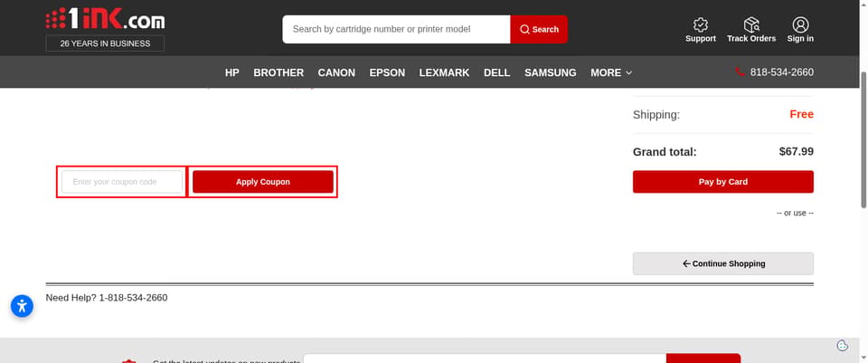Click the coupon code input field

pos(122,182)
